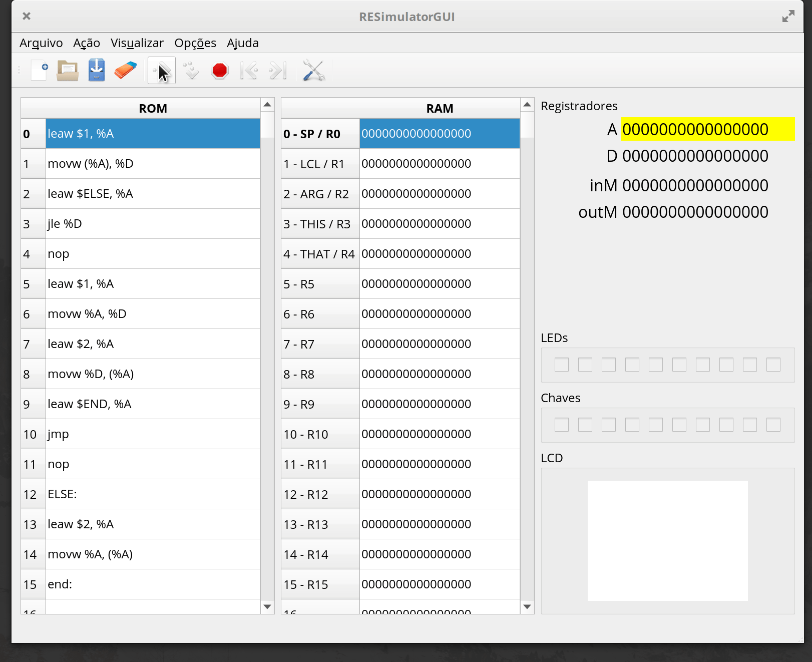Open the Visualizar menu

click(x=137, y=43)
